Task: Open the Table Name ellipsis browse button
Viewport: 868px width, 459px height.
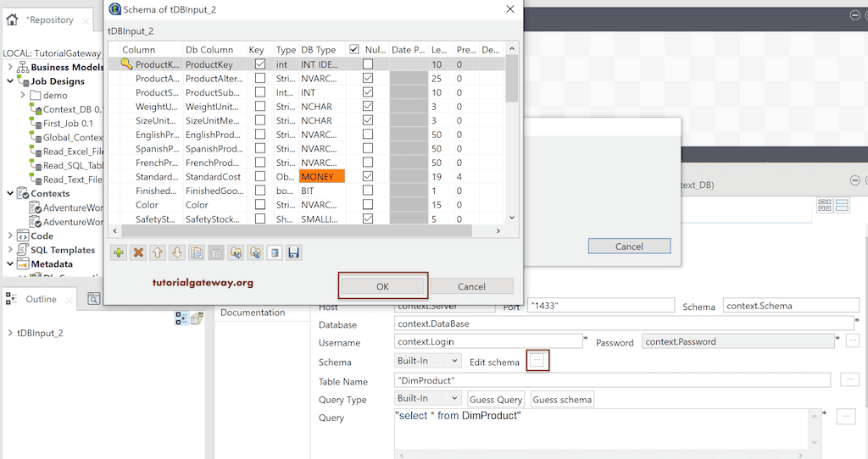Action: click(849, 379)
